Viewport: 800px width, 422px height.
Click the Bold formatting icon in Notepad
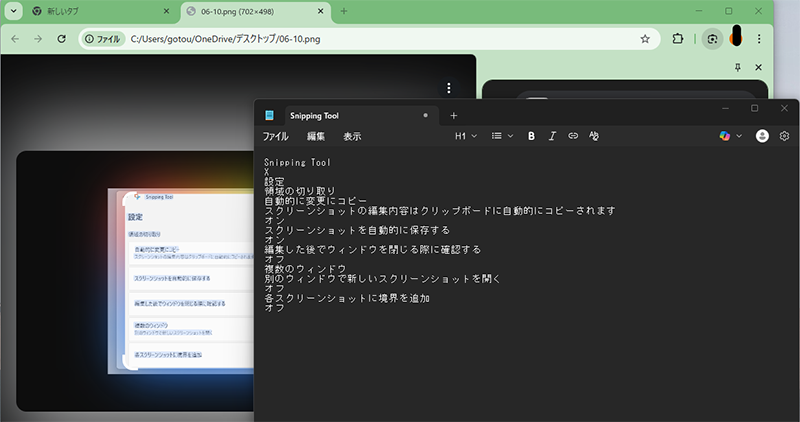[x=531, y=136]
